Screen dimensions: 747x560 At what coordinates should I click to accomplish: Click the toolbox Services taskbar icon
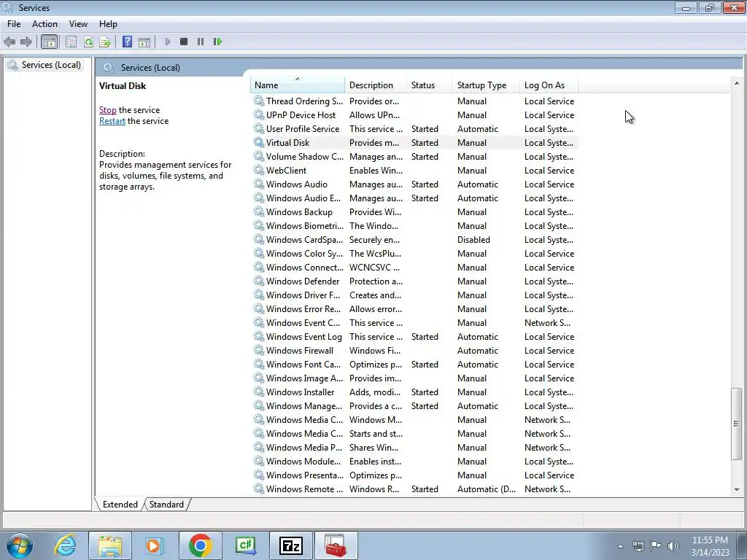[336, 545]
